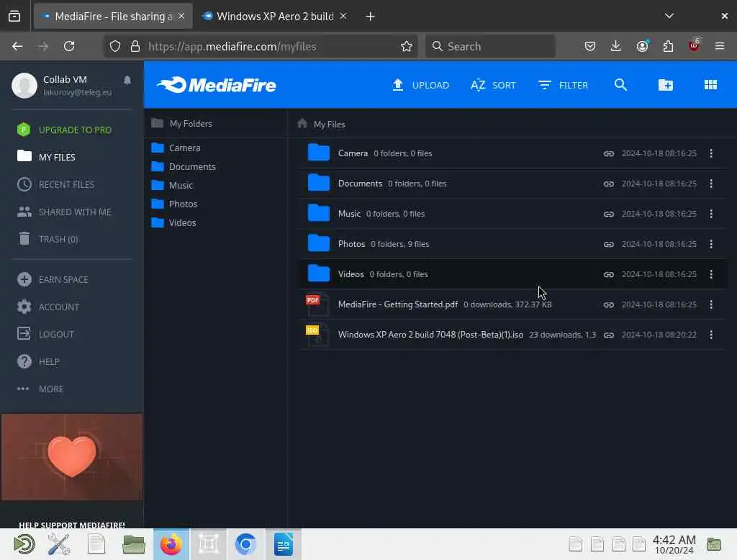Image resolution: width=737 pixels, height=560 pixels.
Task: Open a new browser tab
Action: pyautogui.click(x=370, y=17)
